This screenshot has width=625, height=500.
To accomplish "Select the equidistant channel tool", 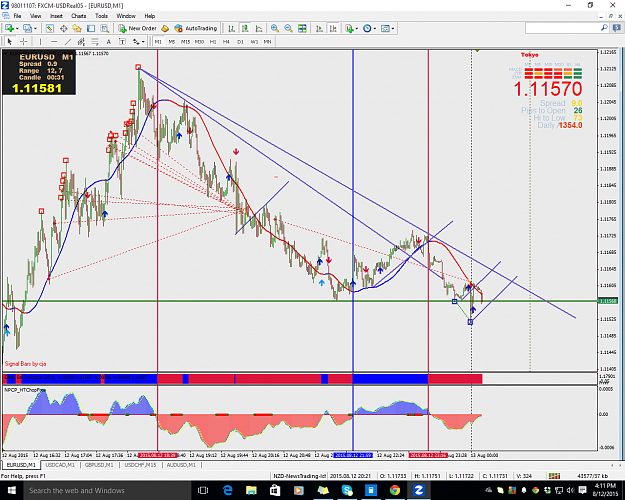I will 81,41.
